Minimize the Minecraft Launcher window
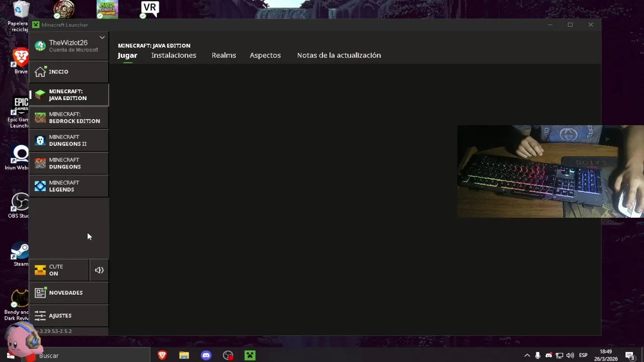 550,25
